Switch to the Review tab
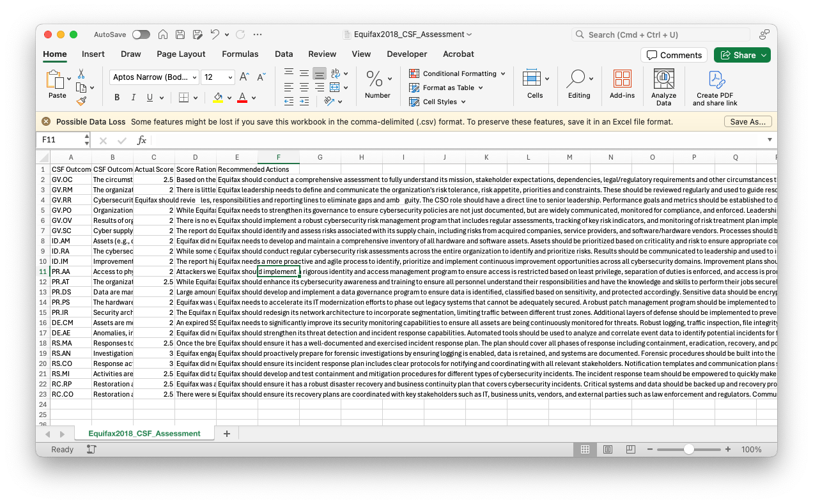The width and height of the screenshot is (813, 504). click(x=322, y=54)
